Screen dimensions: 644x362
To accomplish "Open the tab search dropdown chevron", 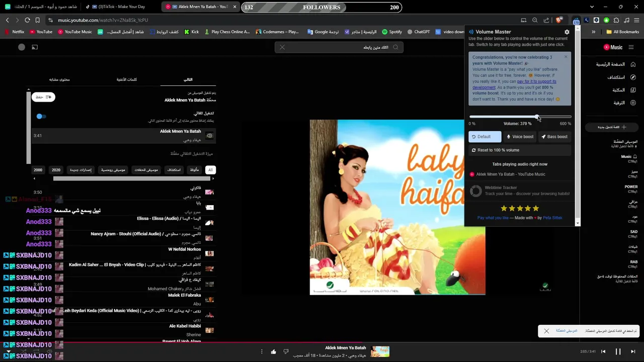I will (x=592, y=7).
